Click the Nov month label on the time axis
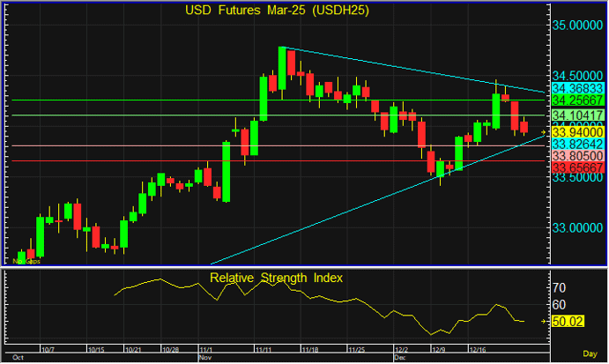Image resolution: width=609 pixels, height=364 pixels. tap(206, 359)
